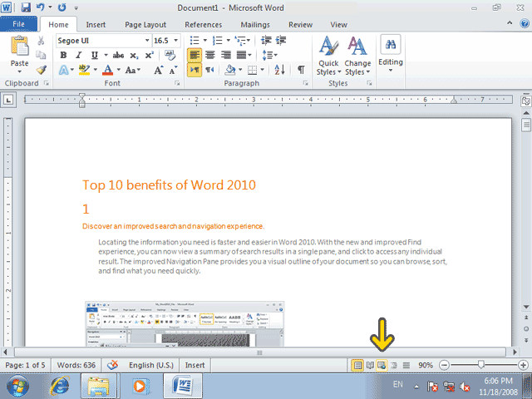Screen dimensions: 532x399
Task: Toggle Underline formatting
Action: click(94, 56)
